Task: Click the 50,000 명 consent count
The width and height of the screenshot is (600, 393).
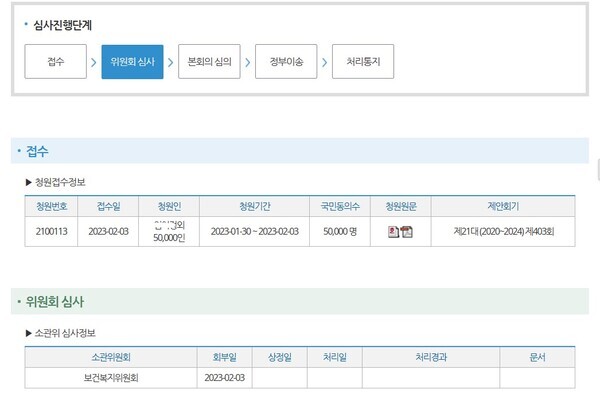Action: point(340,232)
